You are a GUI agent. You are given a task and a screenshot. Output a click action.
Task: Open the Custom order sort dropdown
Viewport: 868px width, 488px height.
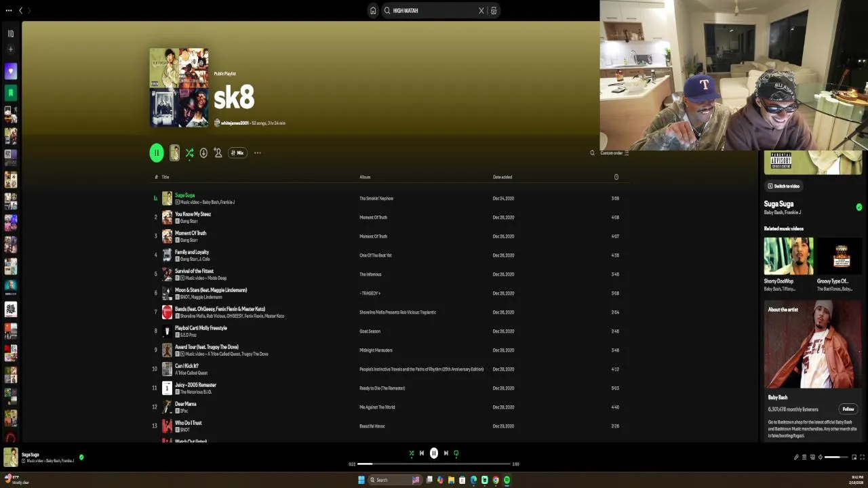point(614,153)
